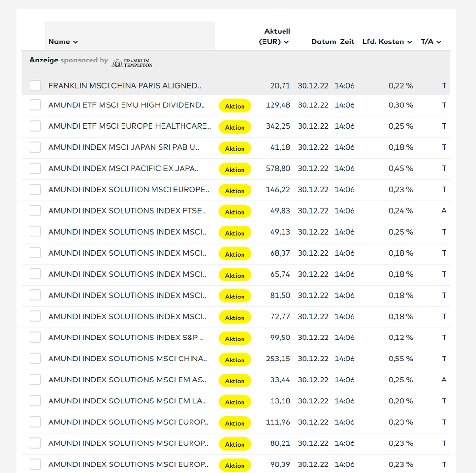The image size is (476, 473).
Task: Tick checkbox for AMUNDI INDEX SOLUTIONS MSCI CHINA
Action: (35, 359)
